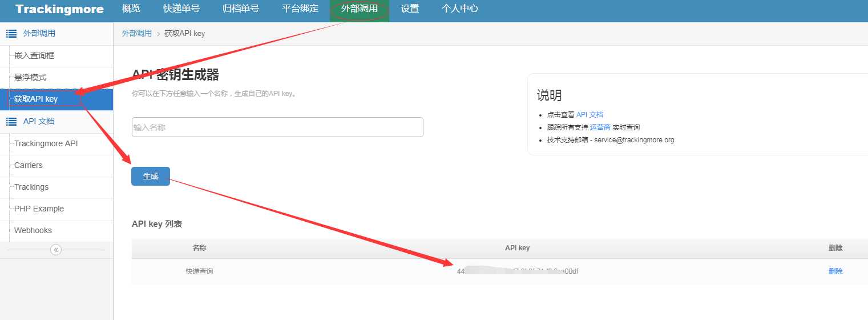Open the 个人中心 top menu
Image resolution: width=868 pixels, height=320 pixels.
(x=460, y=9)
